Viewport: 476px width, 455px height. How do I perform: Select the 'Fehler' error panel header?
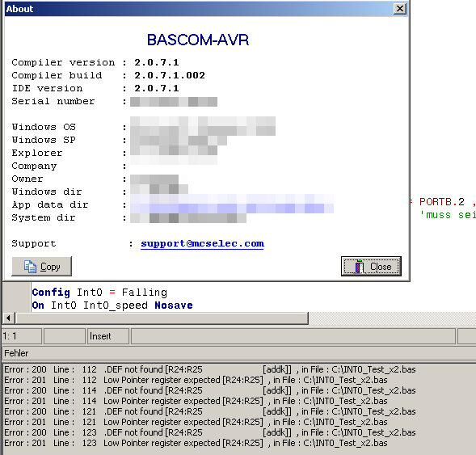pyautogui.click(x=238, y=353)
